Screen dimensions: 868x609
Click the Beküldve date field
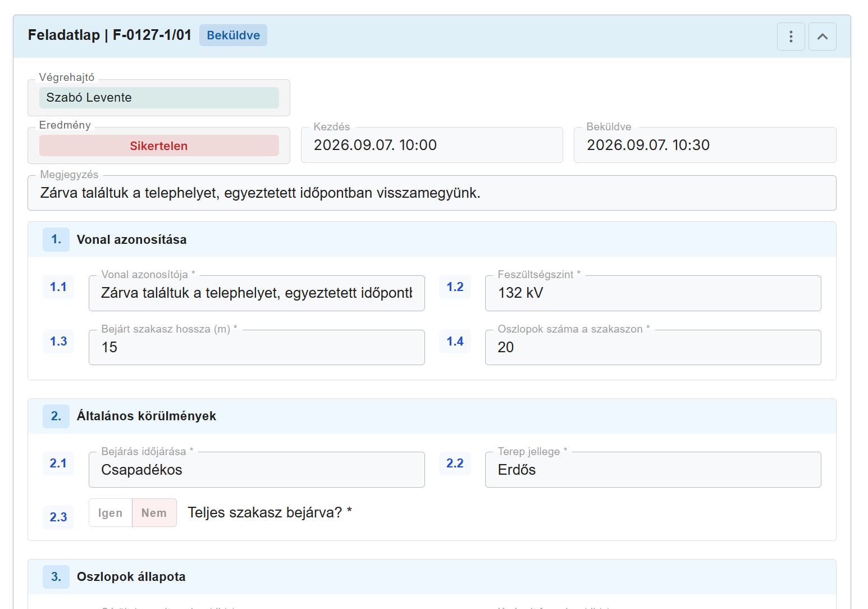705,145
